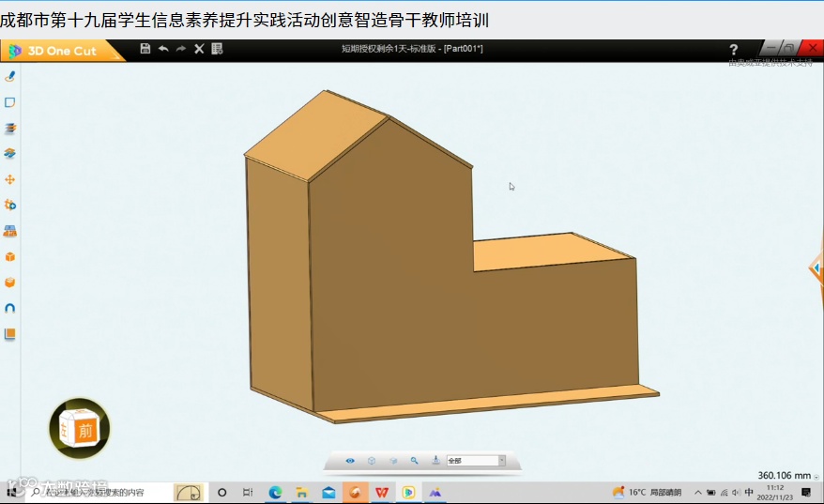Select the orange square material tool
The image size is (824, 504).
(9, 334)
